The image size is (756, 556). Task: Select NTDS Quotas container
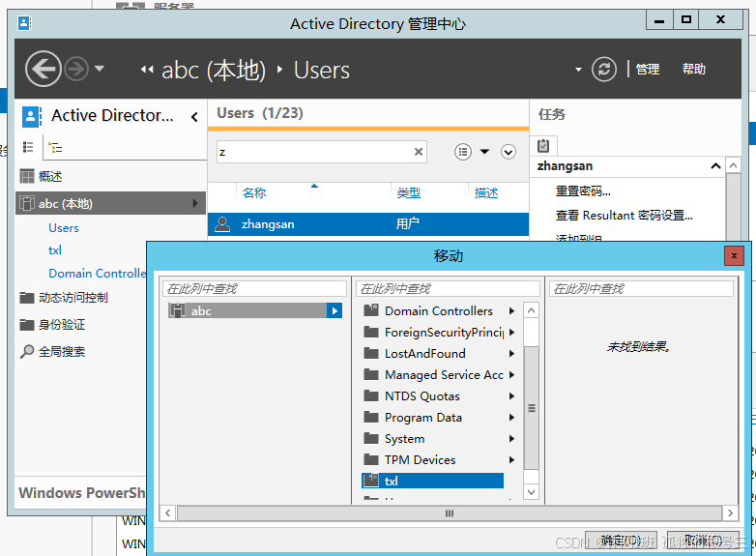tap(422, 395)
